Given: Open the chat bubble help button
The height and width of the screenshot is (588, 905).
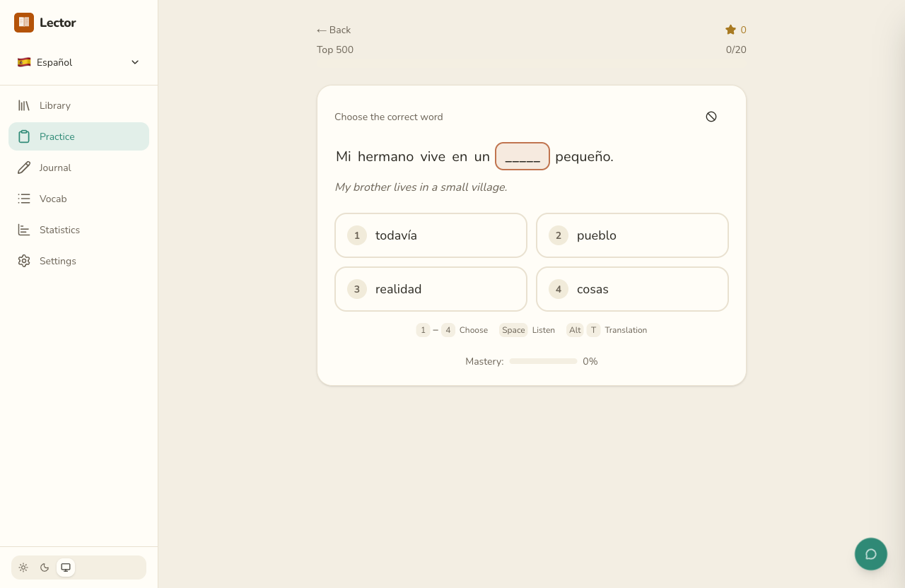Looking at the screenshot, I should point(871,554).
